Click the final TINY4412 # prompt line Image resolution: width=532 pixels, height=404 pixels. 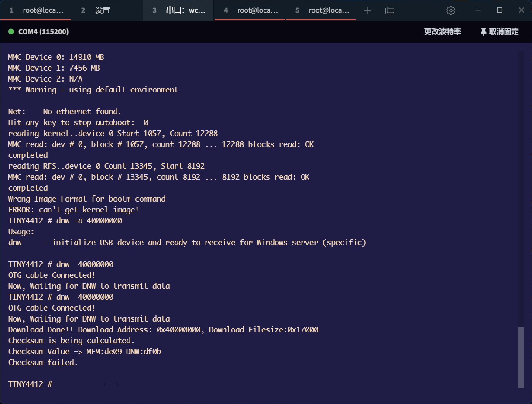(x=30, y=384)
